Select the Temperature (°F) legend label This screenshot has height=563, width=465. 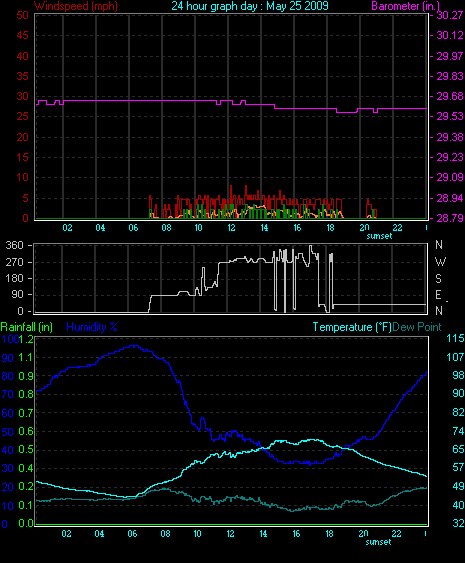(352, 327)
